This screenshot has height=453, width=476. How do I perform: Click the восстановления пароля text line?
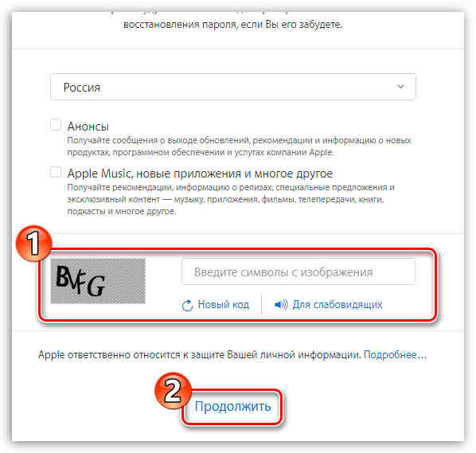(x=233, y=25)
